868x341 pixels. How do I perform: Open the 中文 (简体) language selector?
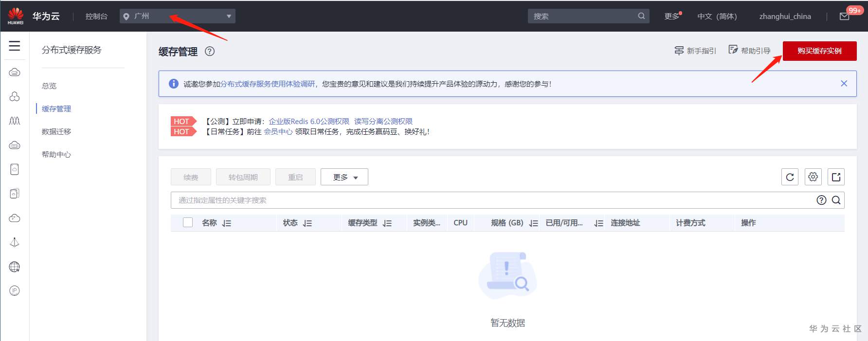(717, 16)
